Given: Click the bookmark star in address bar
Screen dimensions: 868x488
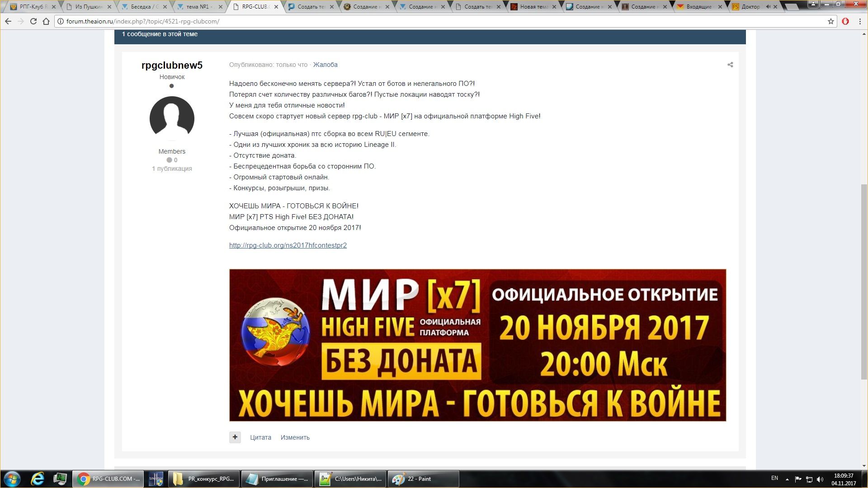Looking at the screenshot, I should (x=830, y=21).
